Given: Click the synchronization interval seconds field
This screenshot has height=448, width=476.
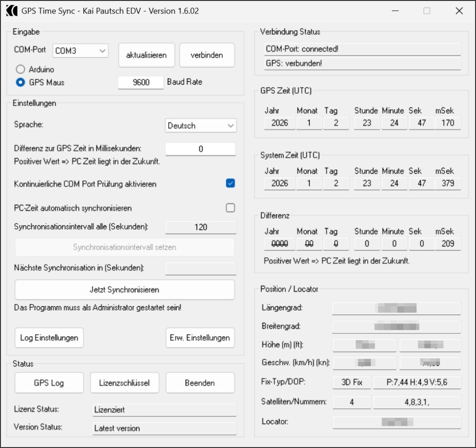Looking at the screenshot, I should point(201,227).
